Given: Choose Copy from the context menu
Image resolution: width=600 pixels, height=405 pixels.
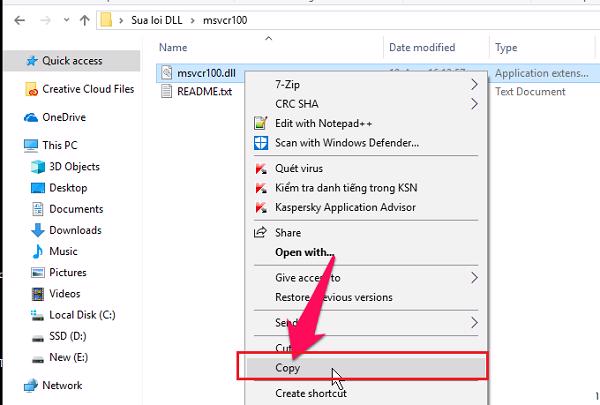Looking at the screenshot, I should [x=288, y=367].
